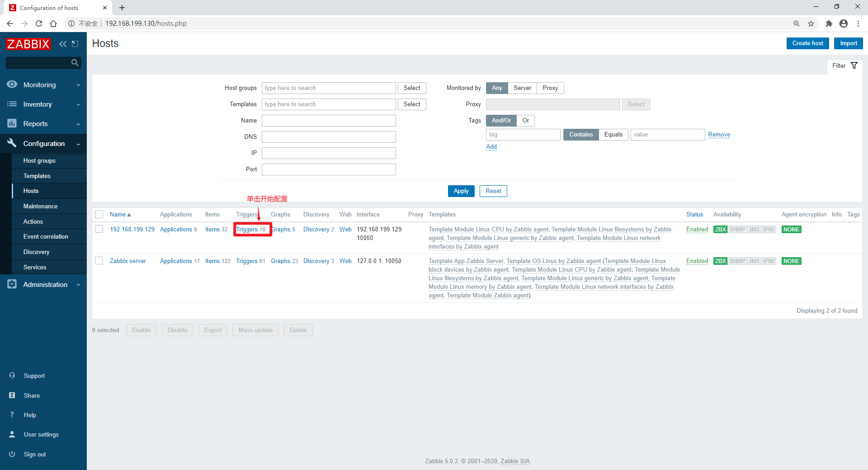
Task: Sort hosts by Name column
Action: (120, 215)
